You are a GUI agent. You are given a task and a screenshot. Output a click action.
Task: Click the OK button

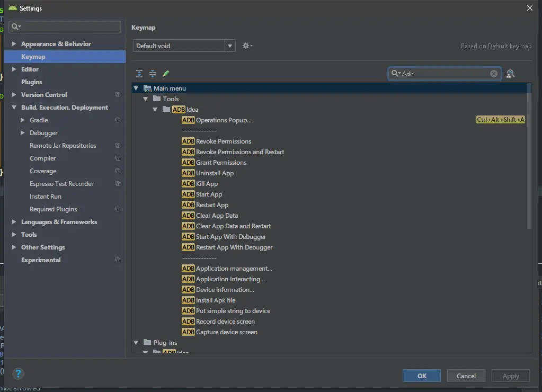coord(421,376)
